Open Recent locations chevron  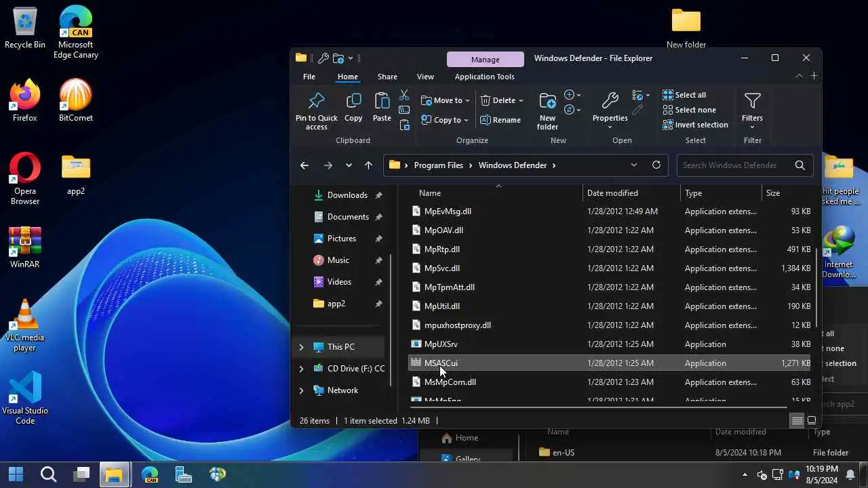(x=349, y=165)
